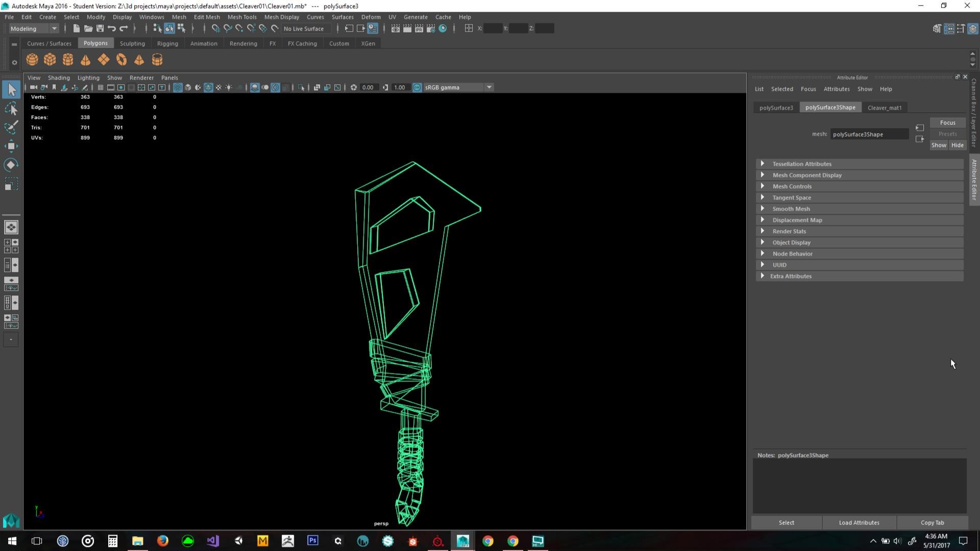
Task: Activate the Paint selection tool
Action: (x=11, y=127)
